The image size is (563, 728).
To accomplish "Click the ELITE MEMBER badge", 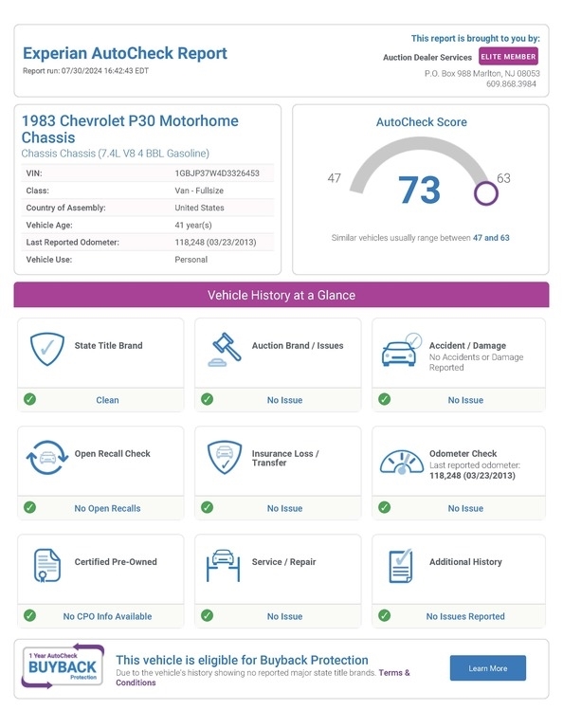I will point(508,57).
